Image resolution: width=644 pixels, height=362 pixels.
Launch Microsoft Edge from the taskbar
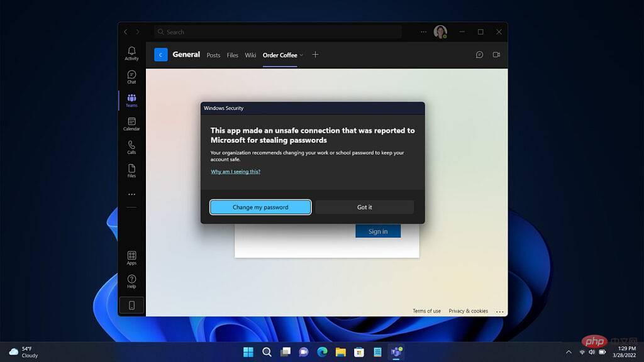(x=323, y=352)
